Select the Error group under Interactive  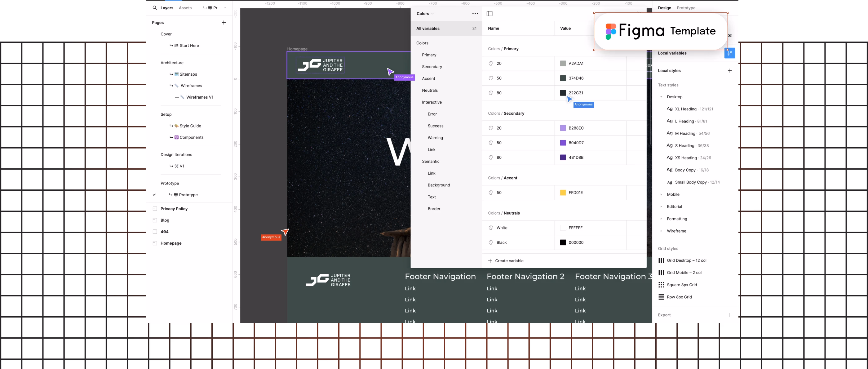(x=432, y=114)
